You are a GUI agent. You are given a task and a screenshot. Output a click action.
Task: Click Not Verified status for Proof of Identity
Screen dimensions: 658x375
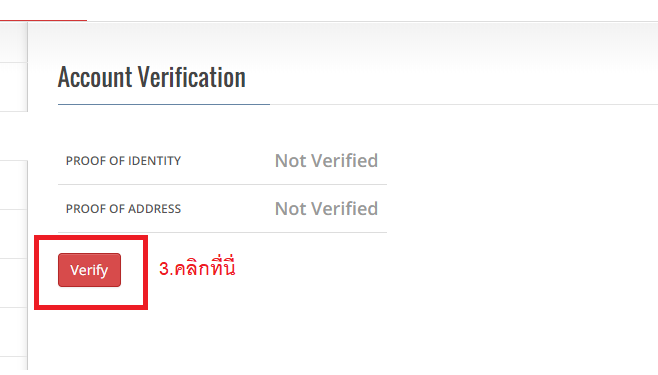[326, 161]
